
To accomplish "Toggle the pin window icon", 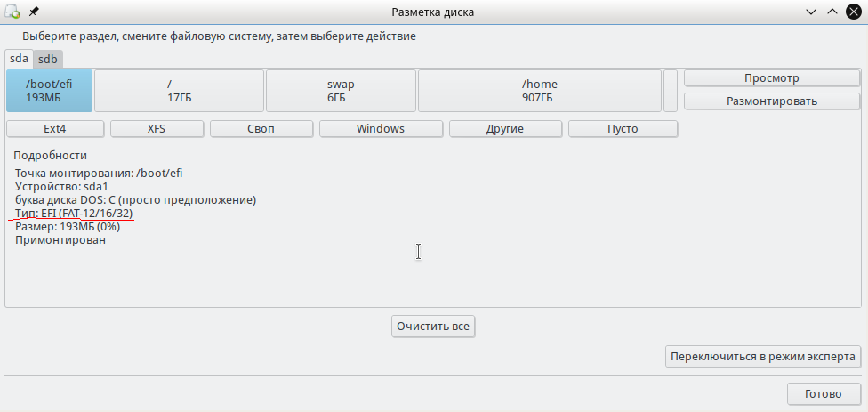I will pos(34,12).
